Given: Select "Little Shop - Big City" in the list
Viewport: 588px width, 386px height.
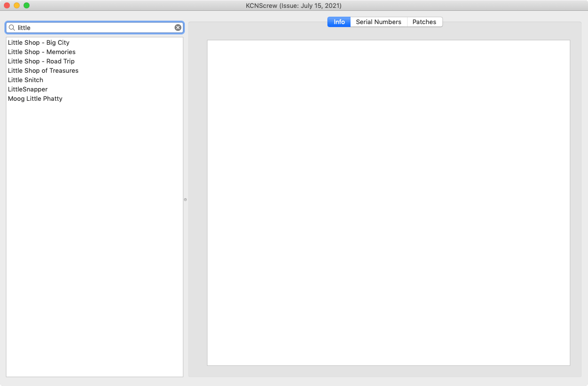Looking at the screenshot, I should pos(38,43).
